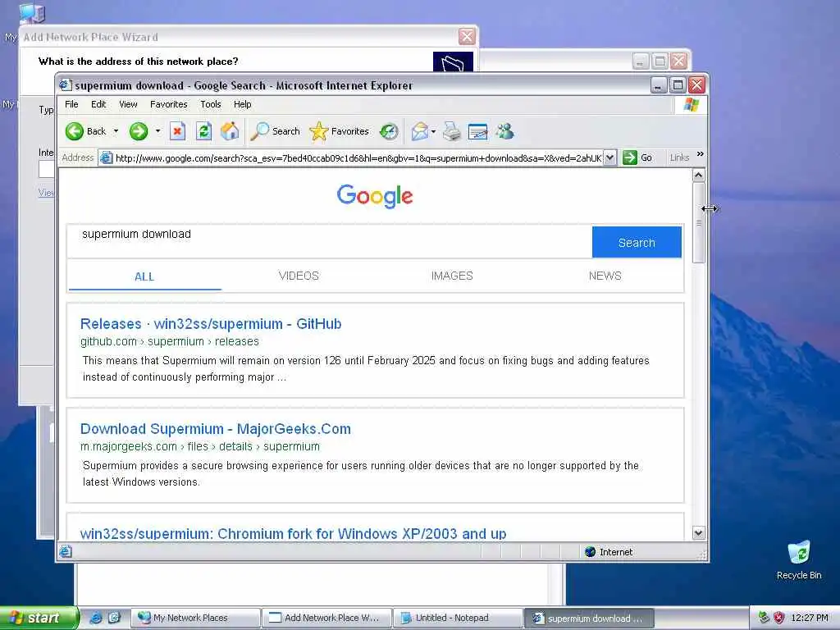
Task: Click the Mail envelope toolbar icon
Action: pos(419,131)
